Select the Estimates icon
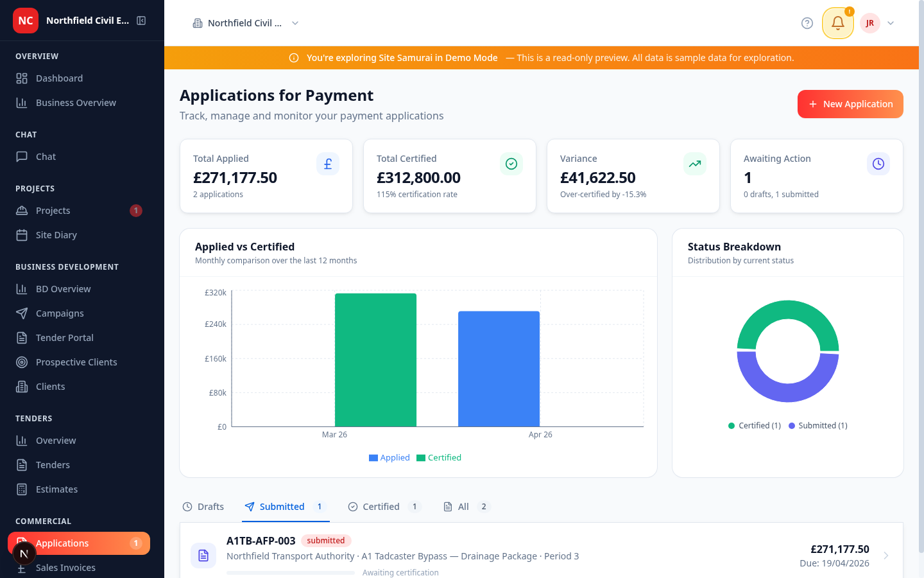This screenshot has height=578, width=924. 22,489
